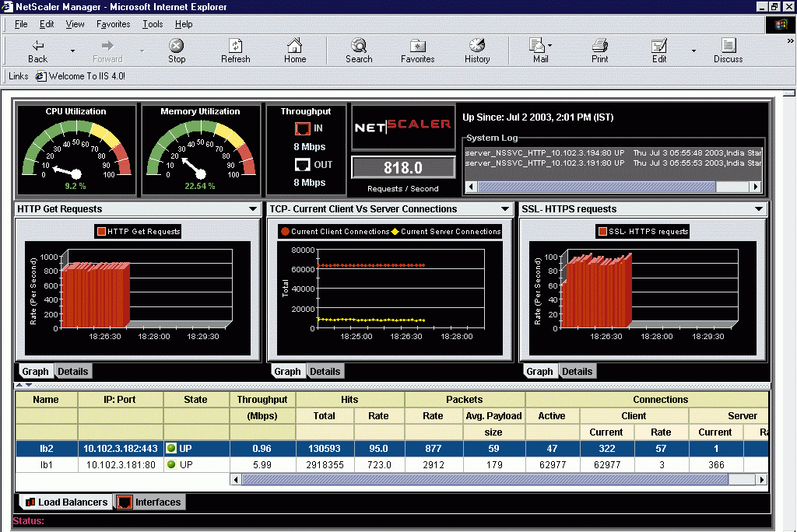Click the table's horizontal scrollbar thumb
Viewport: 797px width, 532px height.
(x=485, y=479)
